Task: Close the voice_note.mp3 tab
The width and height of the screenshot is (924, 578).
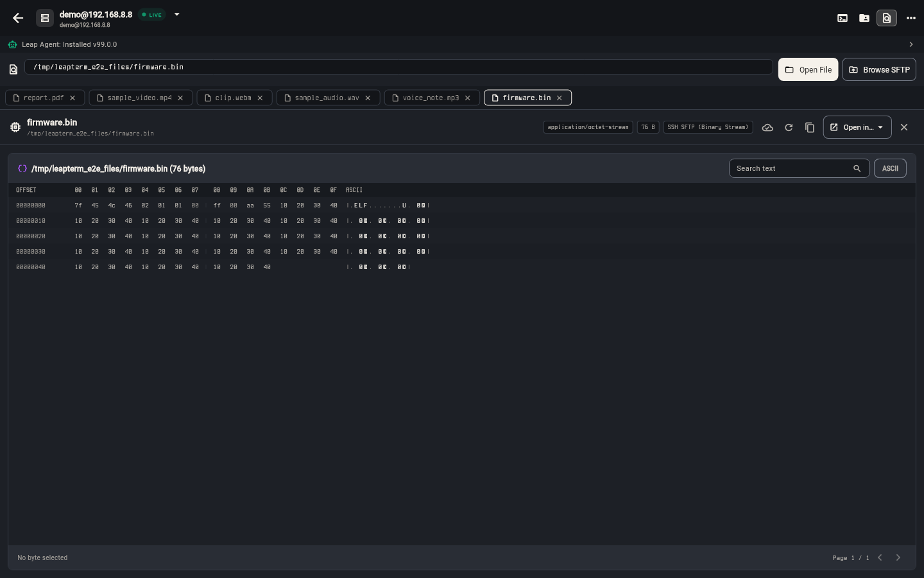Action: (468, 98)
